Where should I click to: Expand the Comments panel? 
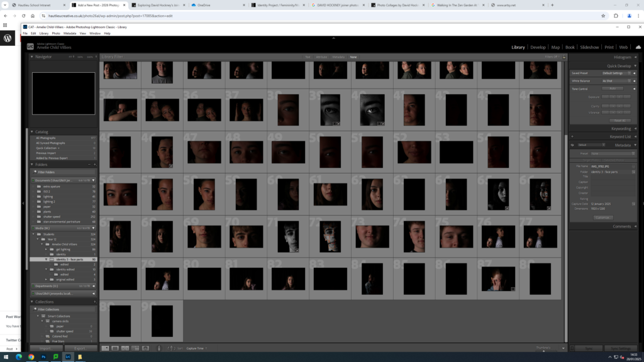tap(635, 226)
